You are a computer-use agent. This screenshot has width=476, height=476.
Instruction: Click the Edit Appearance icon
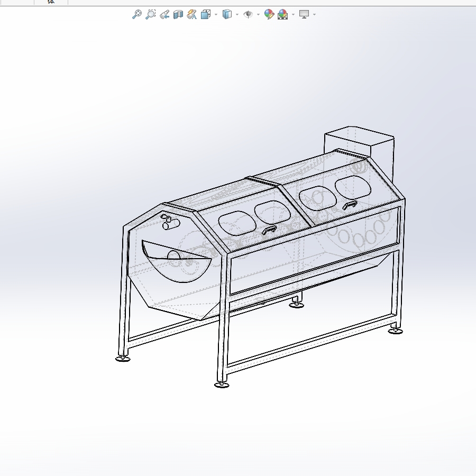click(269, 14)
